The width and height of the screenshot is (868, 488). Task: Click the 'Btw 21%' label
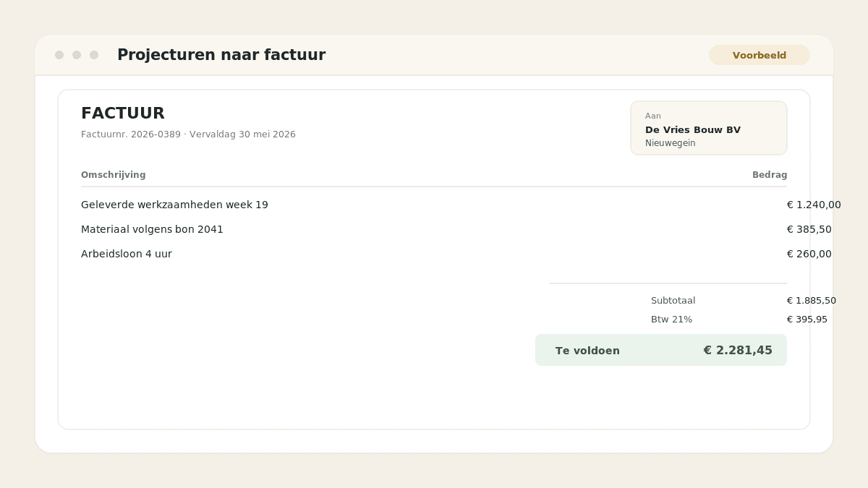click(671, 320)
